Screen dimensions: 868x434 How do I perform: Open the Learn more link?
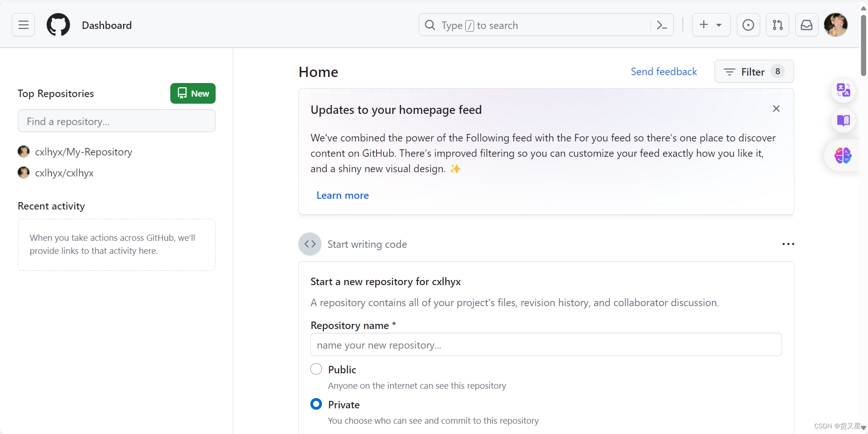pyautogui.click(x=343, y=195)
